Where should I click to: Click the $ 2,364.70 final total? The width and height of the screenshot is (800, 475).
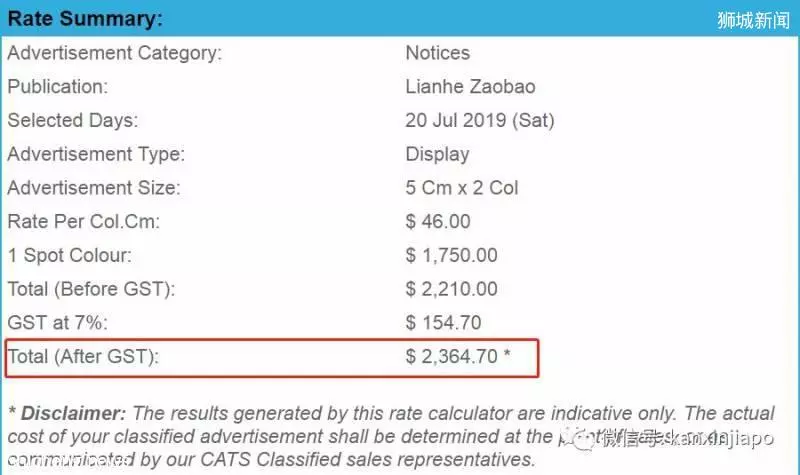(458, 356)
